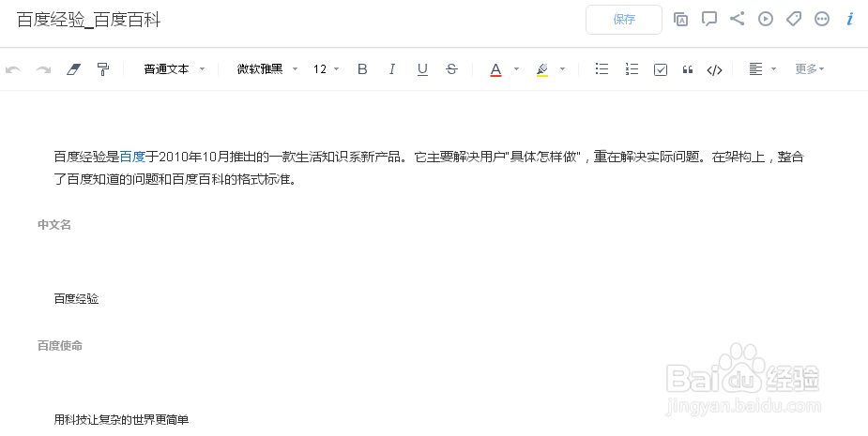Click the share icon

coord(737,19)
